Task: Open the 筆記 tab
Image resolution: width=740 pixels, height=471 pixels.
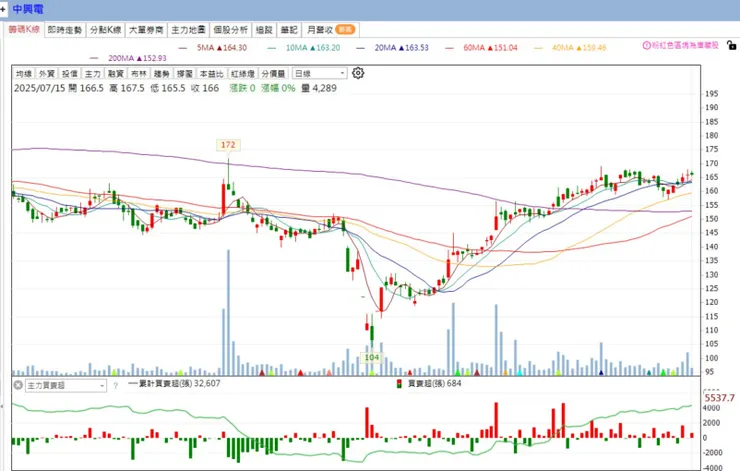Action: pyautogui.click(x=289, y=30)
